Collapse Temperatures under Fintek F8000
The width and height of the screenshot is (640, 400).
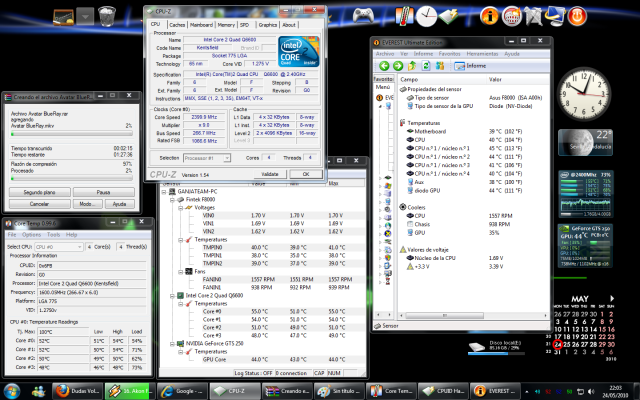[x=180, y=240]
